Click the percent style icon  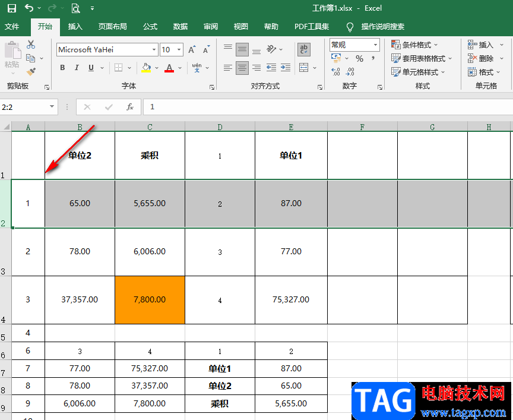359,58
